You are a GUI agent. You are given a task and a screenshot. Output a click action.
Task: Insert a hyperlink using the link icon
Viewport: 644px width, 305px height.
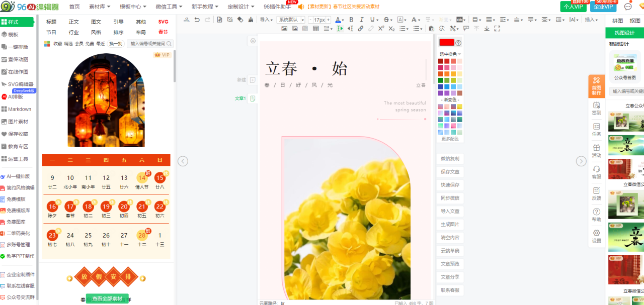(x=361, y=29)
